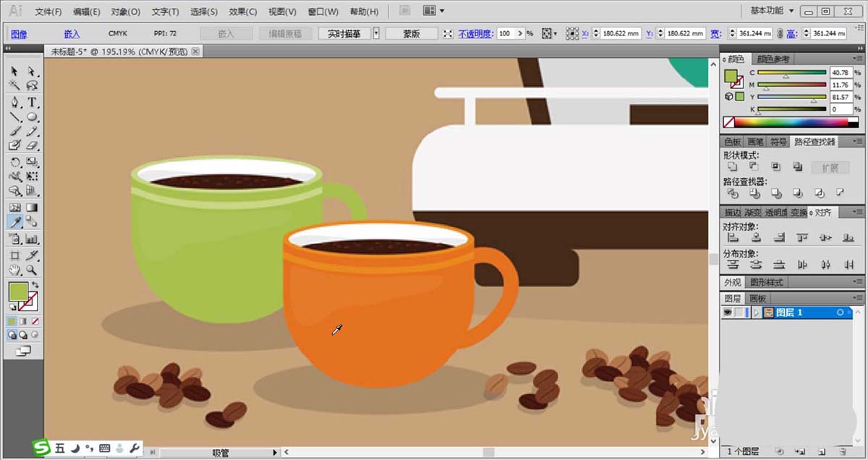
Task: Expand 图层 1 disclosure triangle
Action: 756,312
